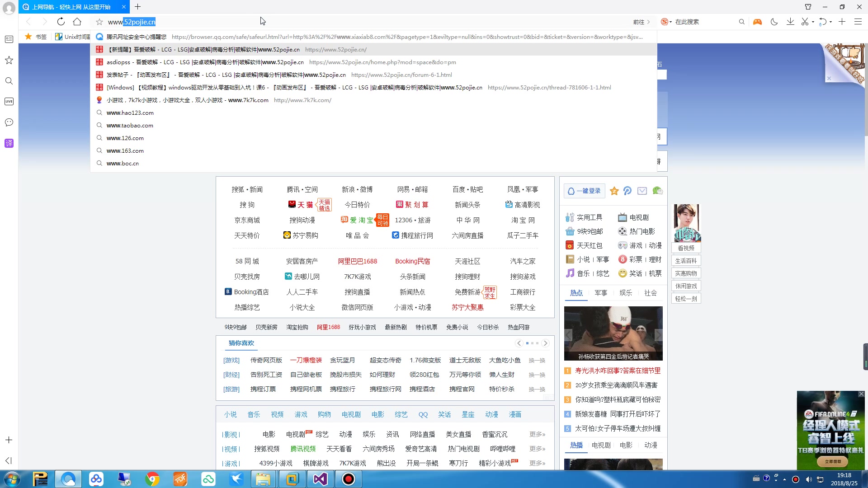Viewport: 868px width, 488px height.
Task: Click 换一换 in the 游戏 row
Action: click(x=537, y=360)
